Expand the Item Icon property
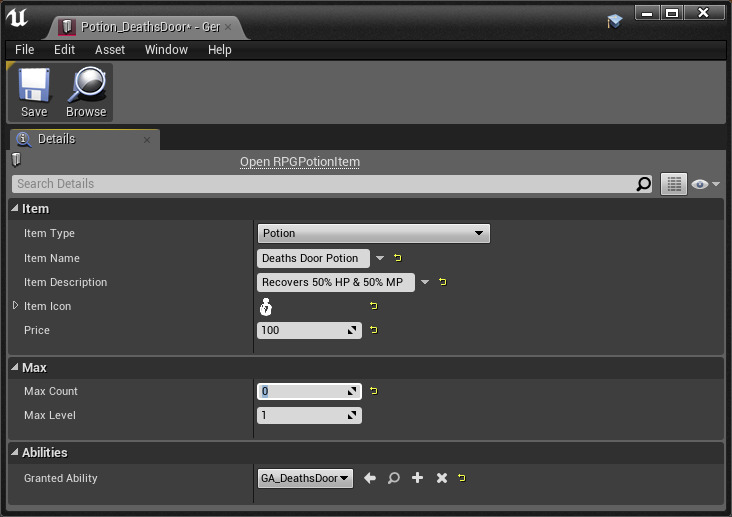The width and height of the screenshot is (732, 517). tap(15, 305)
